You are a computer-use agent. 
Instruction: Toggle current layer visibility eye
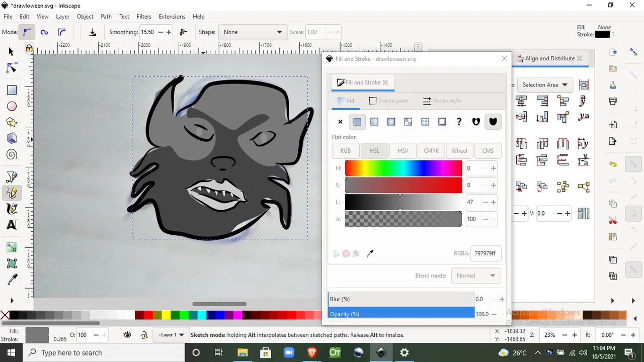(x=128, y=335)
